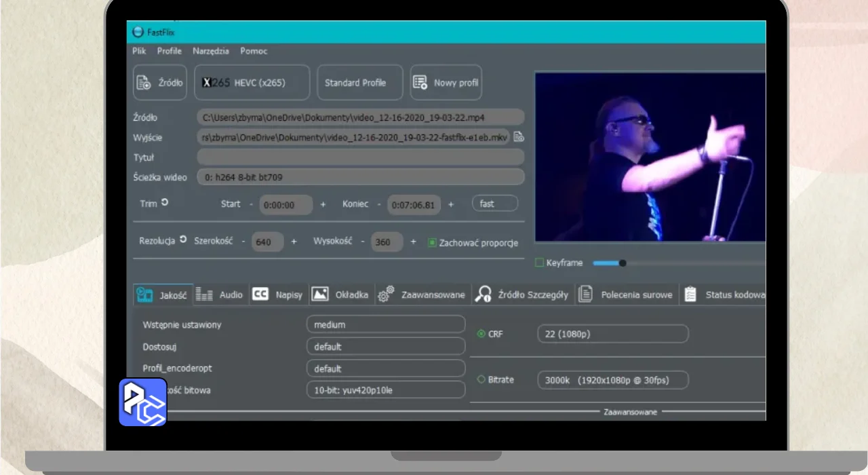This screenshot has width=868, height=475.
Task: Click the Tytuł input field
Action: pos(360,157)
